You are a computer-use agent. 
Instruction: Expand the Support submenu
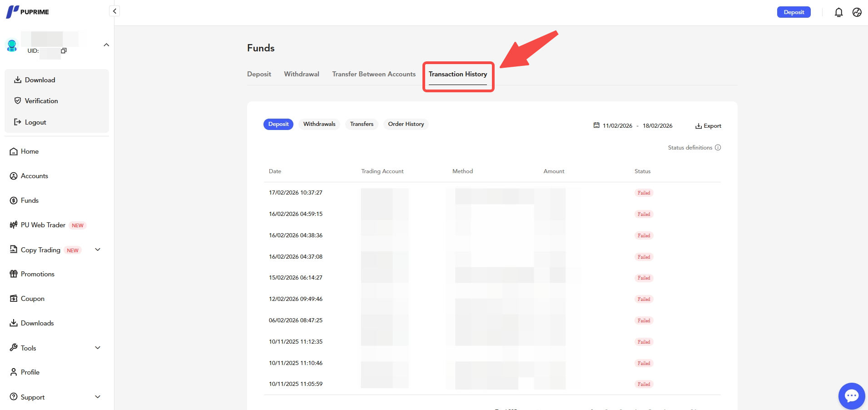pyautogui.click(x=98, y=397)
